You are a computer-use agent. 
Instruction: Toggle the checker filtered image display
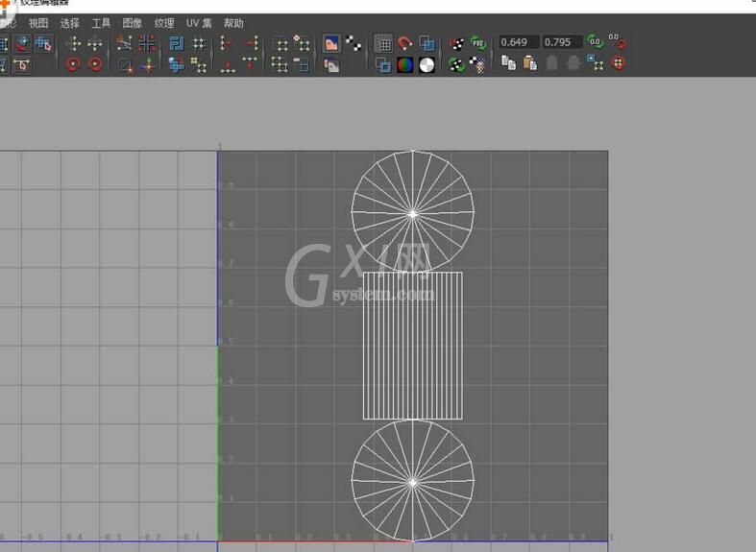pos(353,44)
